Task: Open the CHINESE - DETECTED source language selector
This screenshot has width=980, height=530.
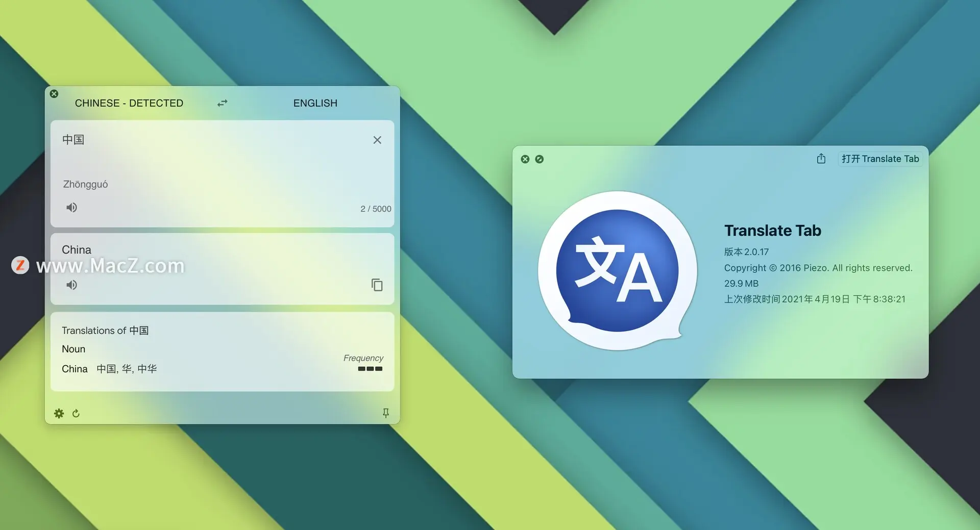Action: tap(129, 103)
